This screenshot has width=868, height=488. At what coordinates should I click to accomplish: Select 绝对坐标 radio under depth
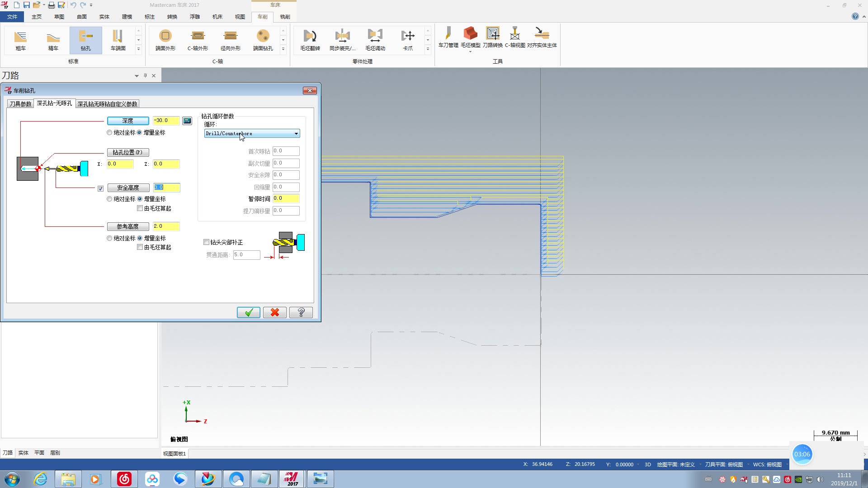tap(109, 132)
